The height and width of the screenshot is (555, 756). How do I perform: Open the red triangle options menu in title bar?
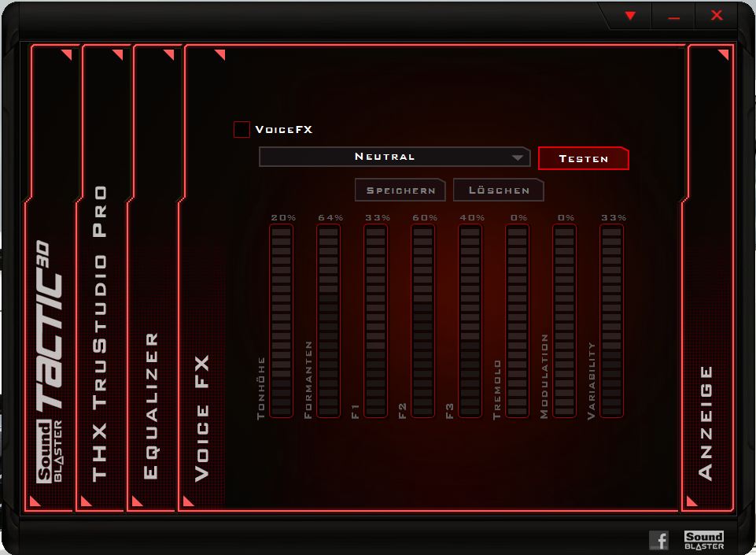(630, 16)
